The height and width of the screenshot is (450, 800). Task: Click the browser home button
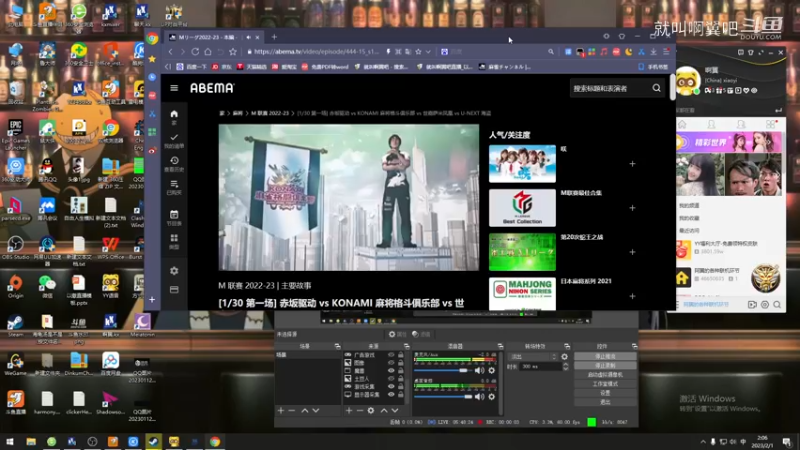pyautogui.click(x=208, y=52)
